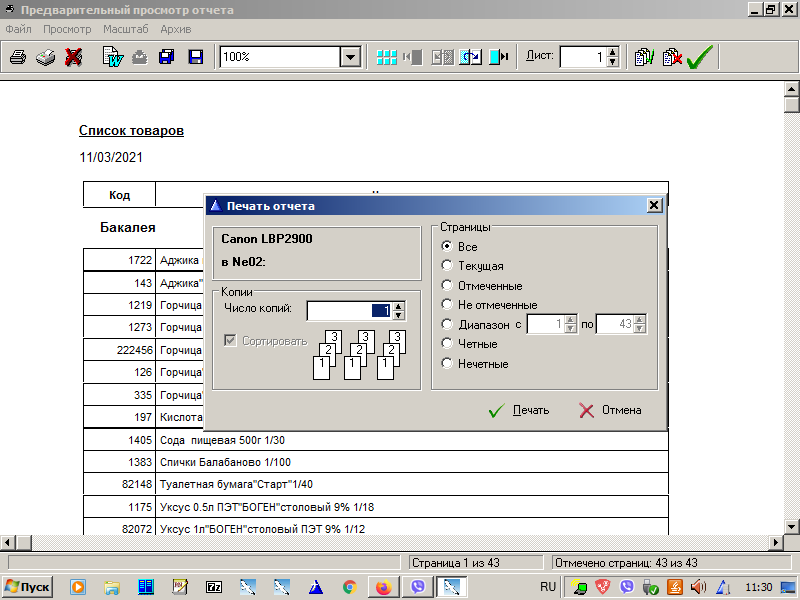Click the last page navigation icon
Image resolution: width=800 pixels, height=600 pixels.
pyautogui.click(x=499, y=57)
